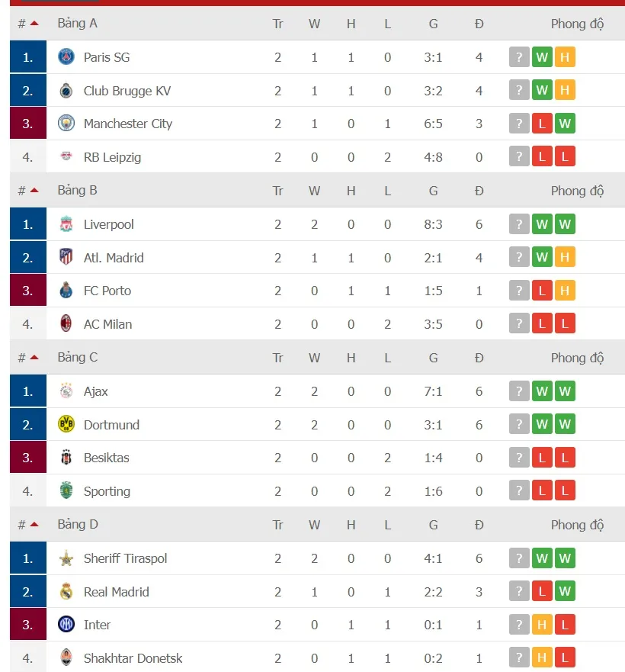The width and height of the screenshot is (625, 672).
Task: Click Besiktas goal difference cell 1:4
Action: 433,457
